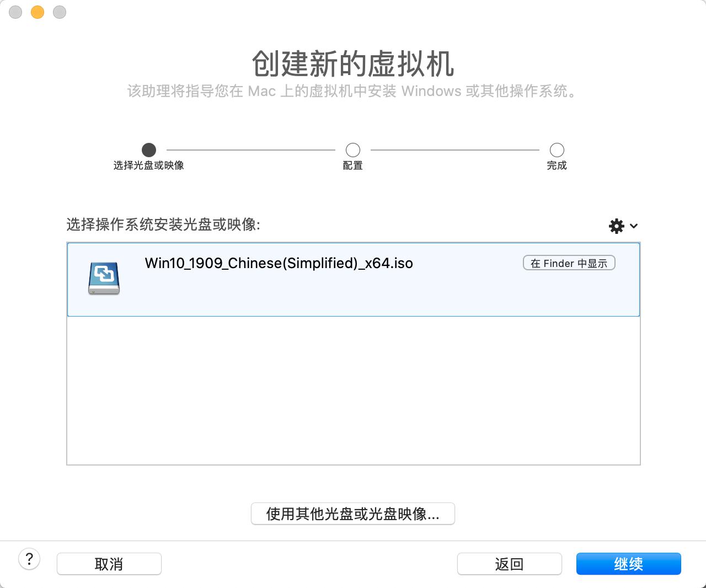The image size is (706, 588).
Task: Click the yellow minimize traffic light button
Action: coord(37,12)
